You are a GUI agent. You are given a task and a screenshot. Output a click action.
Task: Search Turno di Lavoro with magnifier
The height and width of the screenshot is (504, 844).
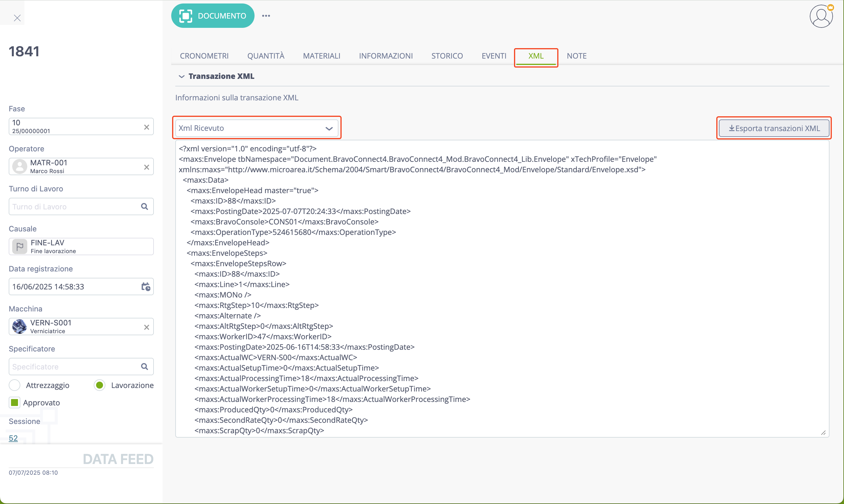(145, 206)
